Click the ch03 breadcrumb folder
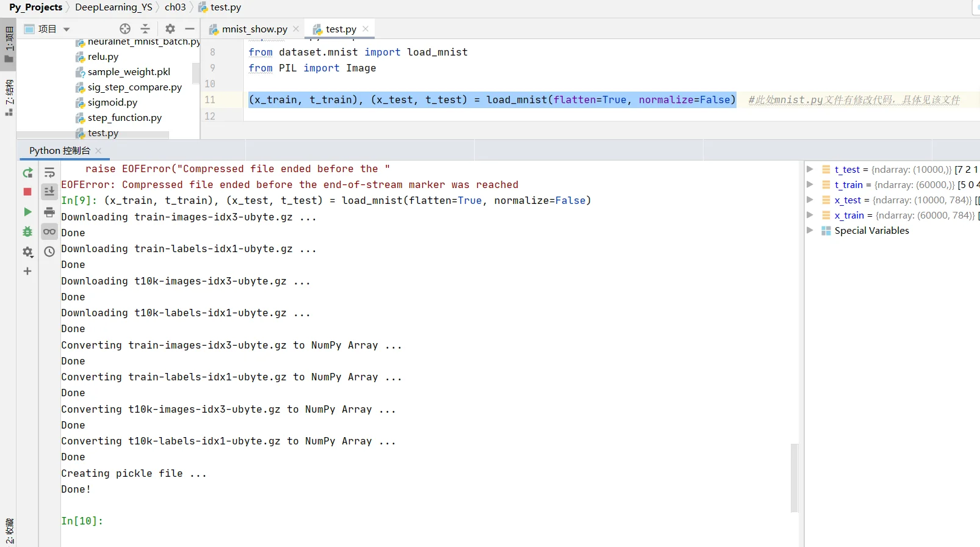 (x=175, y=7)
